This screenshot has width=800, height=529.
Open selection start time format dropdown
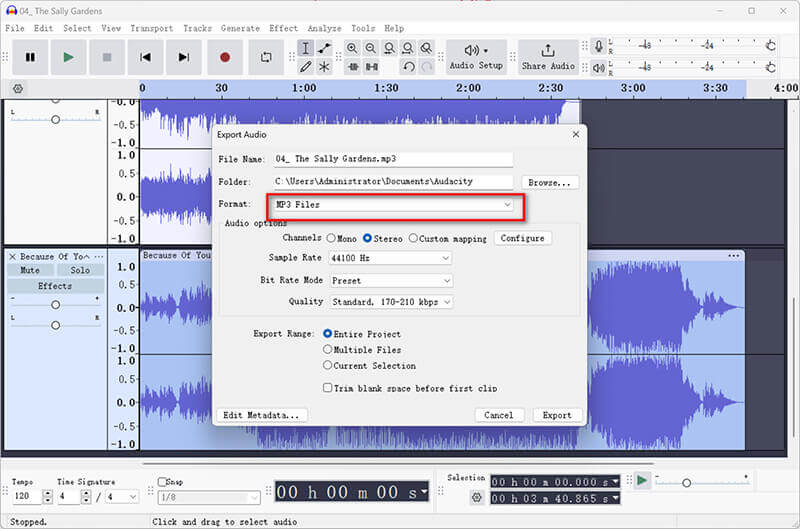coord(615,482)
